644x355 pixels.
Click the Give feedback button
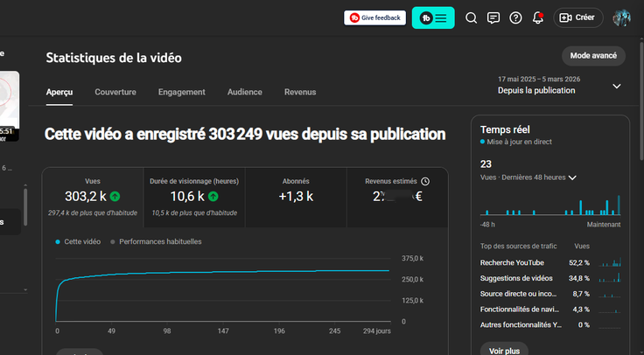[x=375, y=17]
